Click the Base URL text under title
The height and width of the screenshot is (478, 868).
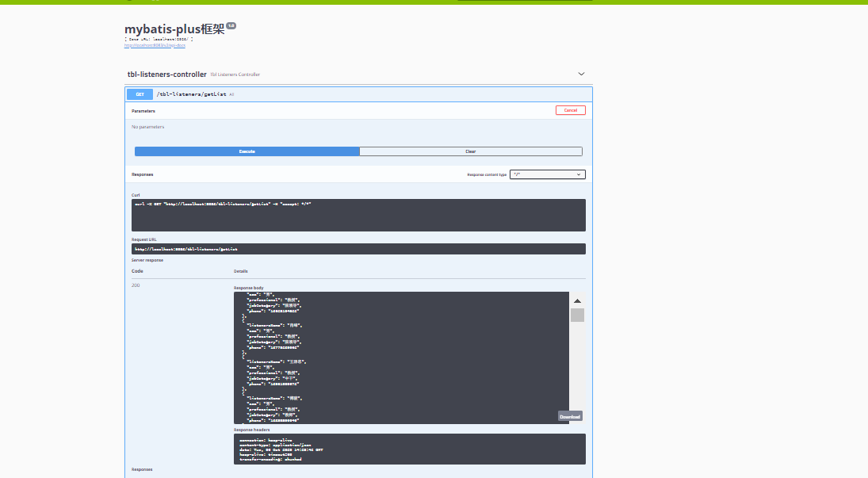(159, 40)
